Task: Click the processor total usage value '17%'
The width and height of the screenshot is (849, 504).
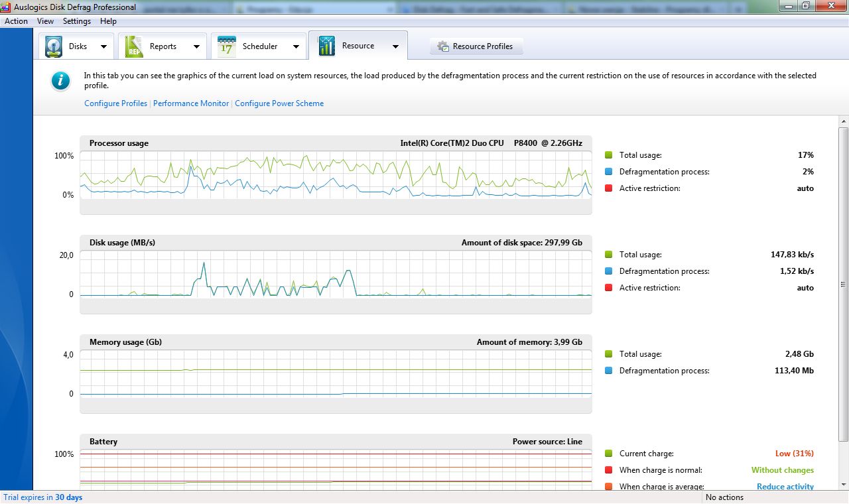Action: [x=806, y=155]
